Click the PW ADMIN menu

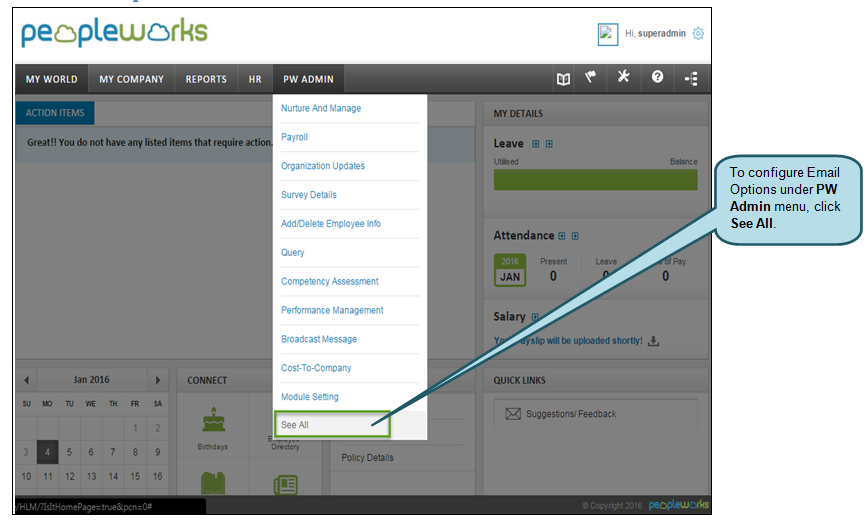[308, 79]
